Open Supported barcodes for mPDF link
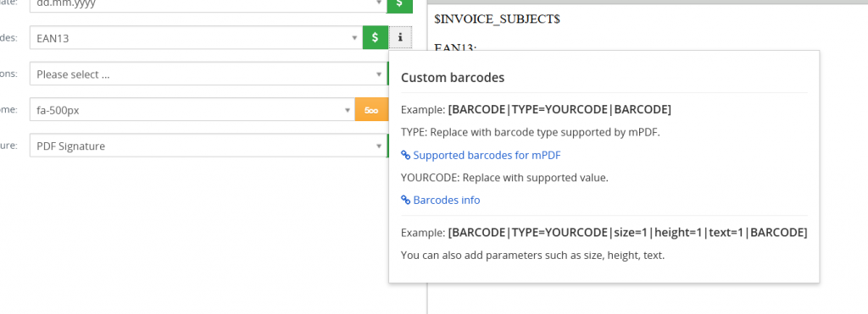 487,156
